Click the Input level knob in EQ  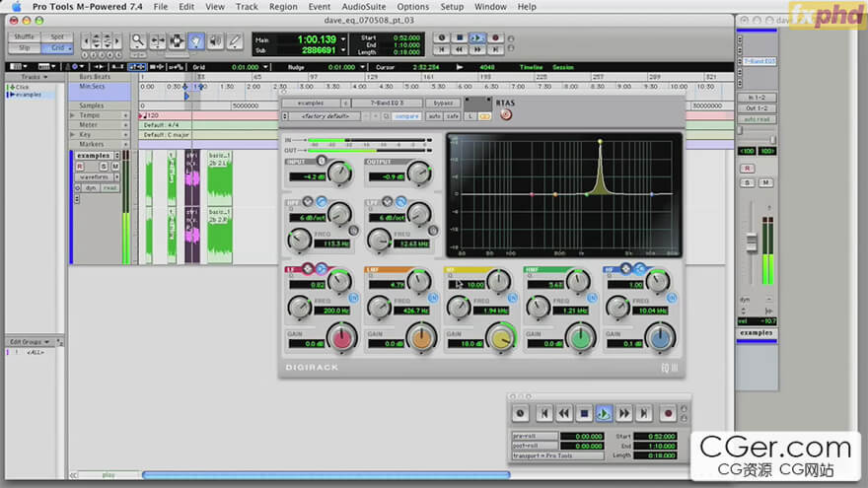coord(339,173)
